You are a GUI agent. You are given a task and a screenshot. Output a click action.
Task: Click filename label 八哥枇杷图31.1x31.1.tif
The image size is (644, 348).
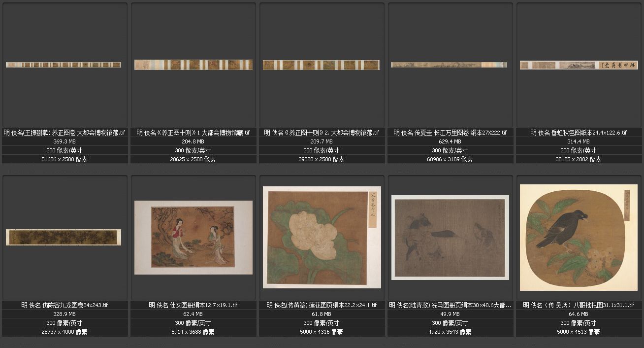579,305
